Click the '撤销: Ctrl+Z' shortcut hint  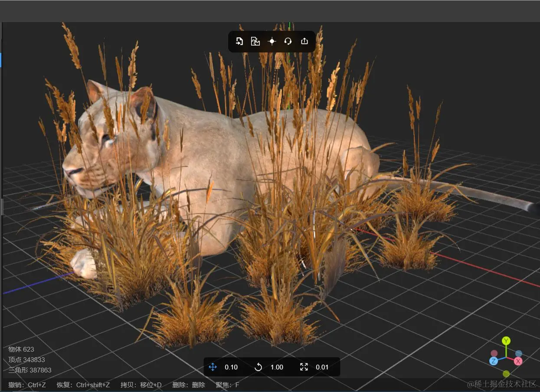pyautogui.click(x=27, y=385)
